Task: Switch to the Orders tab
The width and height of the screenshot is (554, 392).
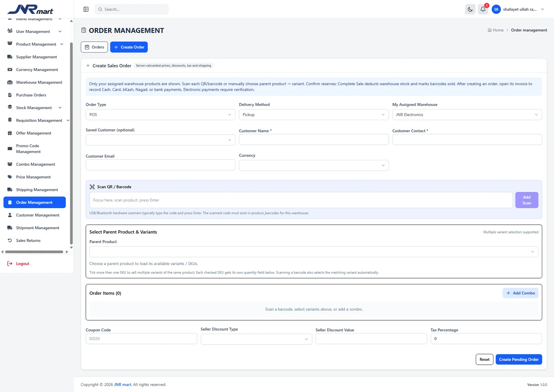Action: coord(94,47)
